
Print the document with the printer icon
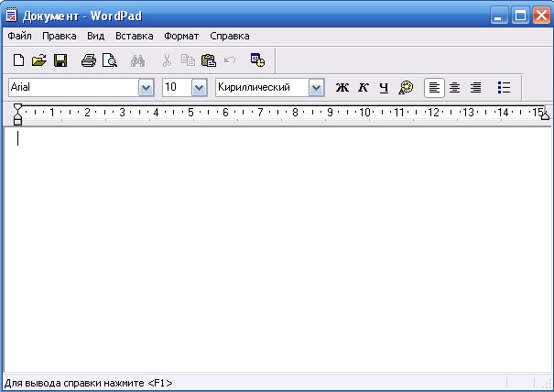tap(88, 60)
